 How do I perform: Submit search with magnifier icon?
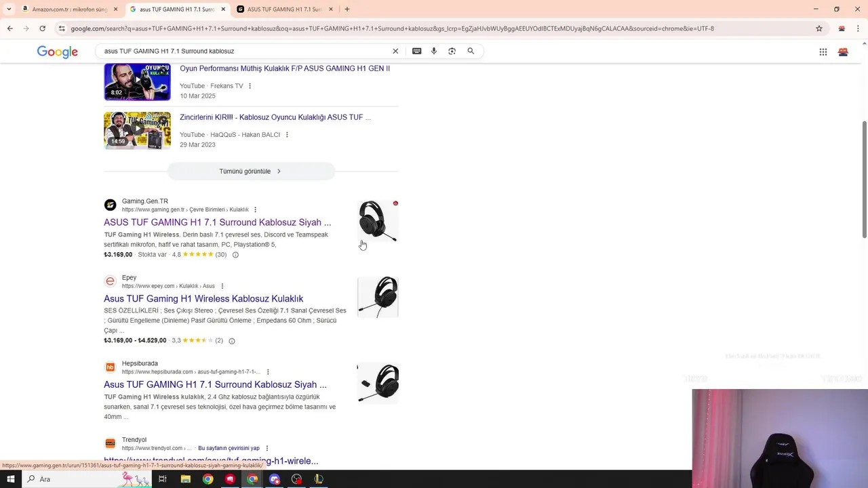[471, 51]
